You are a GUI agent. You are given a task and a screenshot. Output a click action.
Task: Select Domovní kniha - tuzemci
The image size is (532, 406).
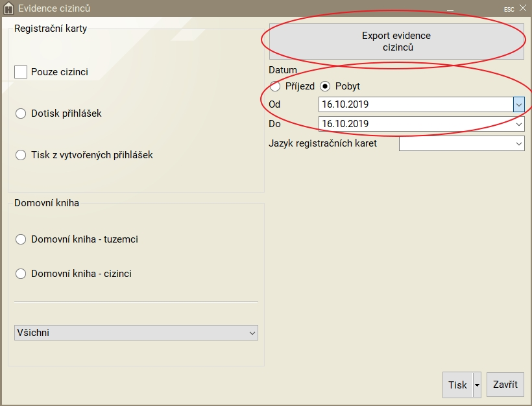pyautogui.click(x=21, y=239)
